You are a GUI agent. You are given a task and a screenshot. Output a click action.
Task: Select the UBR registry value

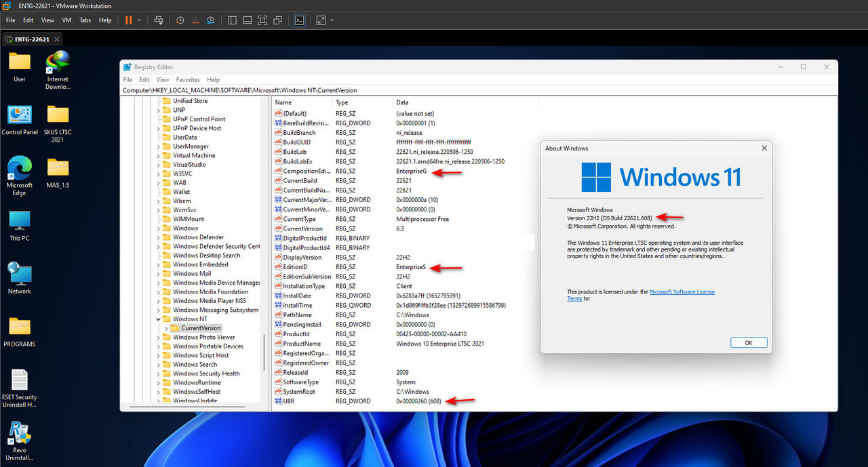coord(290,401)
